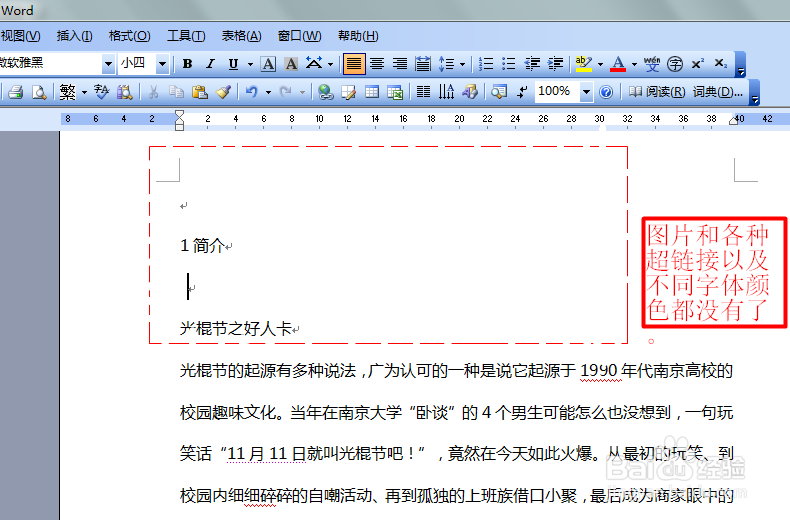The width and height of the screenshot is (790, 520).
Task: Open 插入(I) menu
Action: [x=74, y=36]
